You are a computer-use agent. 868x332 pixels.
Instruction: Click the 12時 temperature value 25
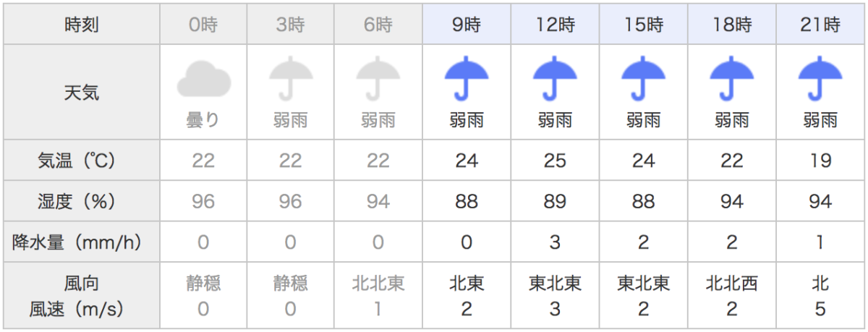pyautogui.click(x=555, y=160)
